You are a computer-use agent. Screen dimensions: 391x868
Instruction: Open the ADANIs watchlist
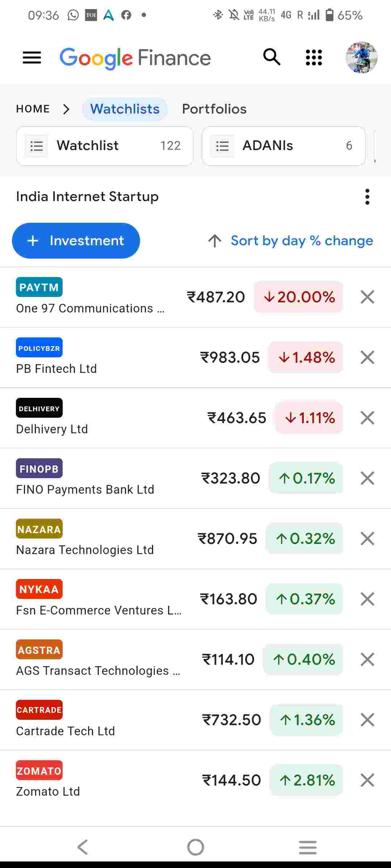coord(283,146)
